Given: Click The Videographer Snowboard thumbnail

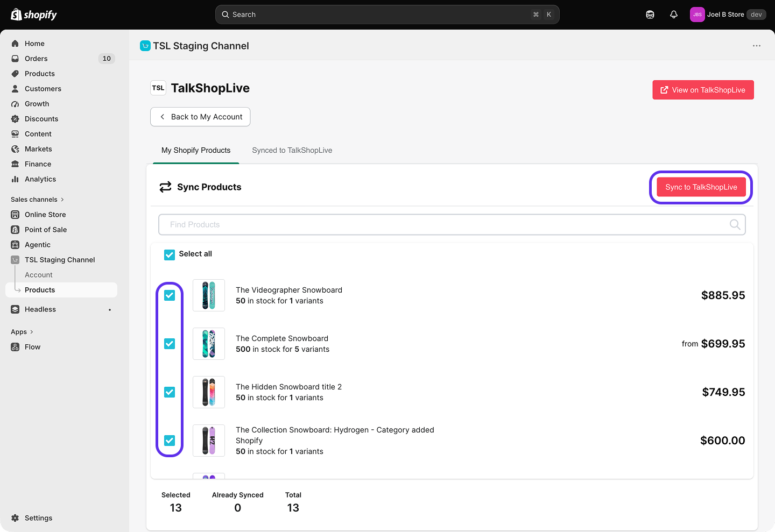Looking at the screenshot, I should [209, 295].
